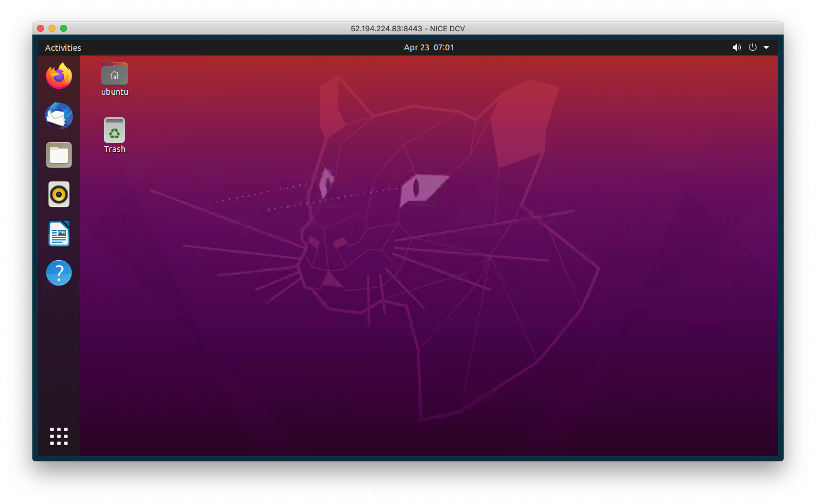Open the Ubuntu Help application

[58, 272]
